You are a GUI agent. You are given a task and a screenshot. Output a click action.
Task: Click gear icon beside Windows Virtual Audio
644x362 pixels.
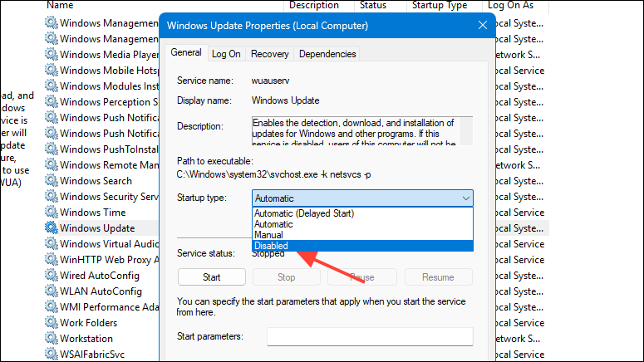click(52, 243)
